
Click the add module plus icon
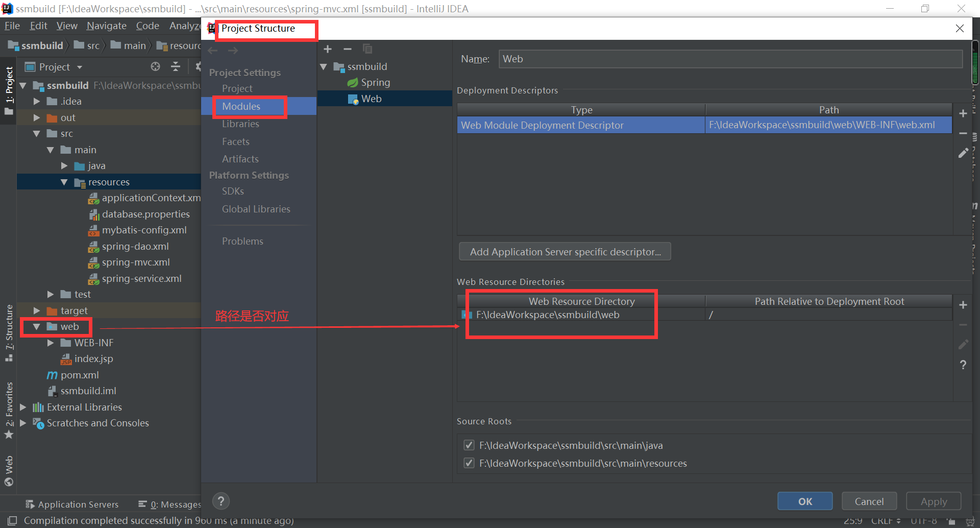(x=328, y=49)
